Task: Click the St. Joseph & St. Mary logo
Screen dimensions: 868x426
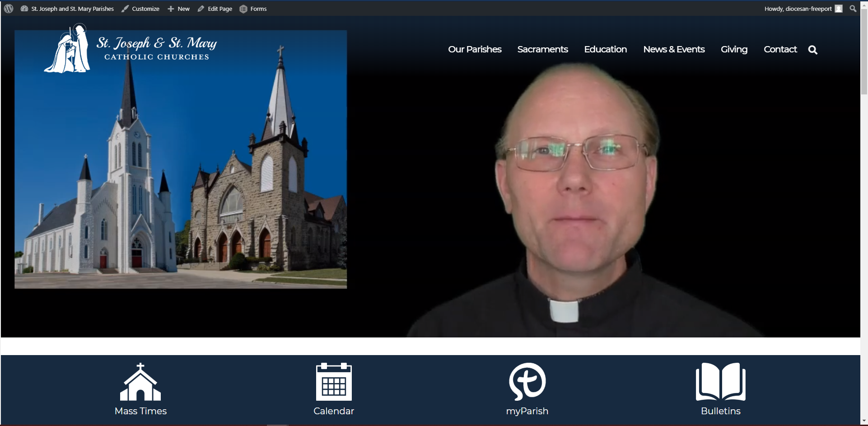Action: pyautogui.click(x=131, y=49)
